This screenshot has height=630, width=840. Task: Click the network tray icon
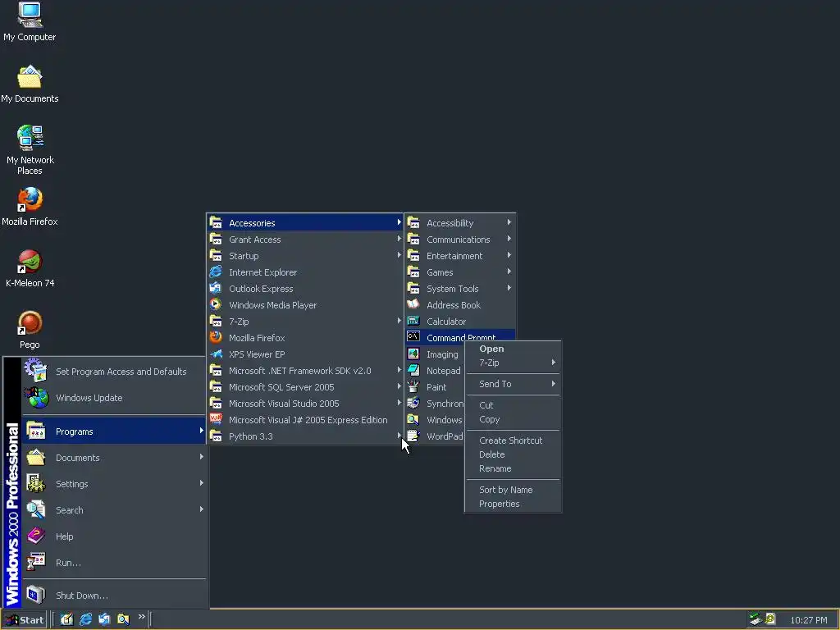[756, 619]
